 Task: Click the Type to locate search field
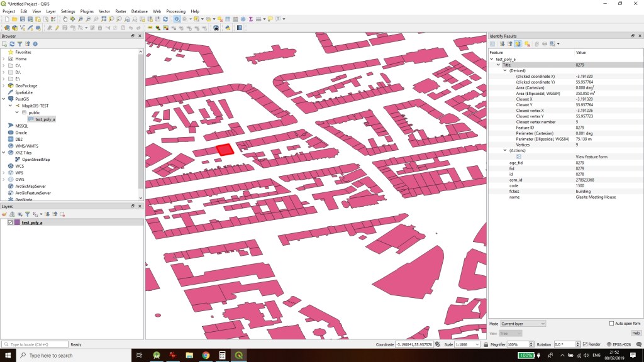[x=35, y=344]
